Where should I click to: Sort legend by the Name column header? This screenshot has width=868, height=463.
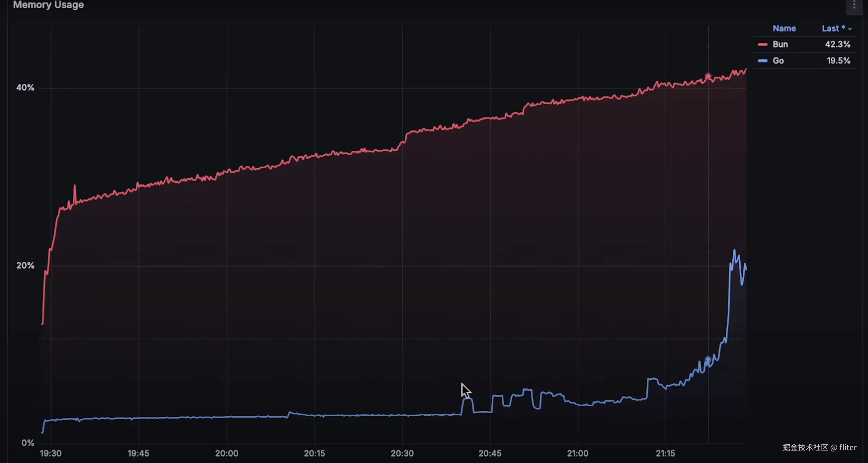784,28
